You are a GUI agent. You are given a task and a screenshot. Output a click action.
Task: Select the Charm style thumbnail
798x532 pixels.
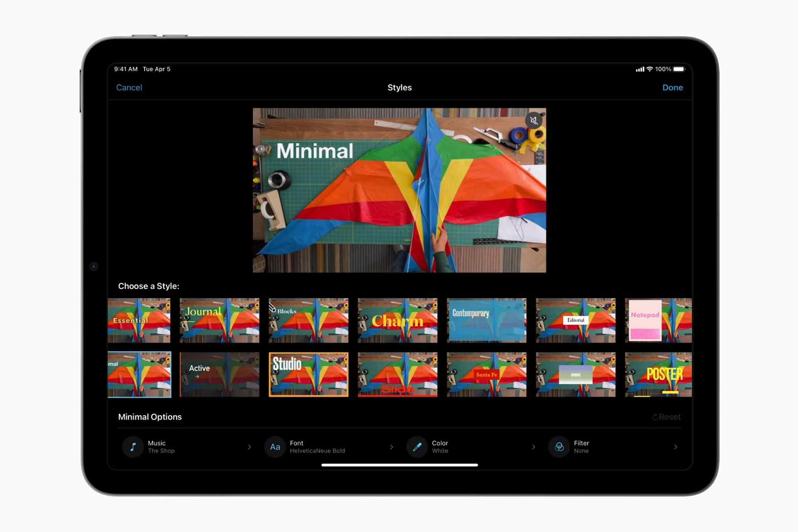(397, 320)
